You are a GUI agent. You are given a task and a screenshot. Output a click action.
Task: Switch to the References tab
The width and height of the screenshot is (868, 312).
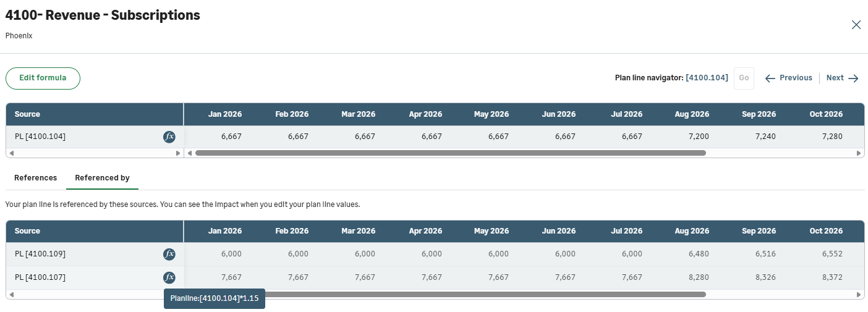35,178
